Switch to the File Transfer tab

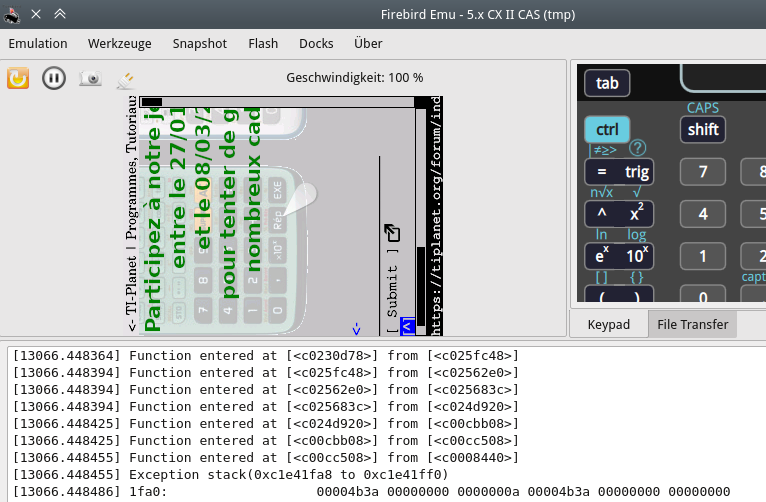click(693, 324)
